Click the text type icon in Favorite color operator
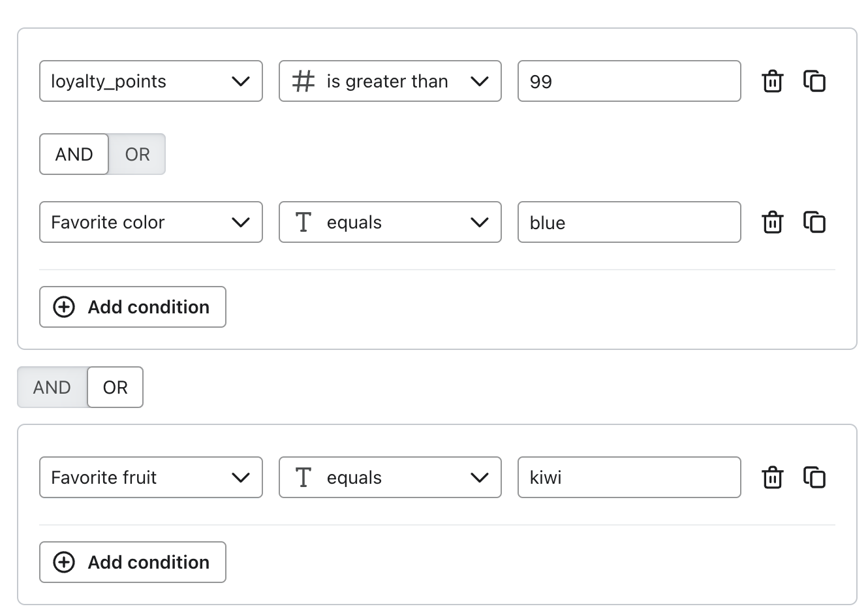The height and width of the screenshot is (615, 868). (303, 222)
